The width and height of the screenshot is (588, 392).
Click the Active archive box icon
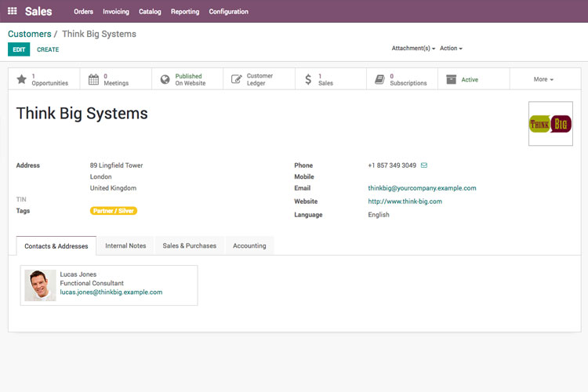coord(451,79)
